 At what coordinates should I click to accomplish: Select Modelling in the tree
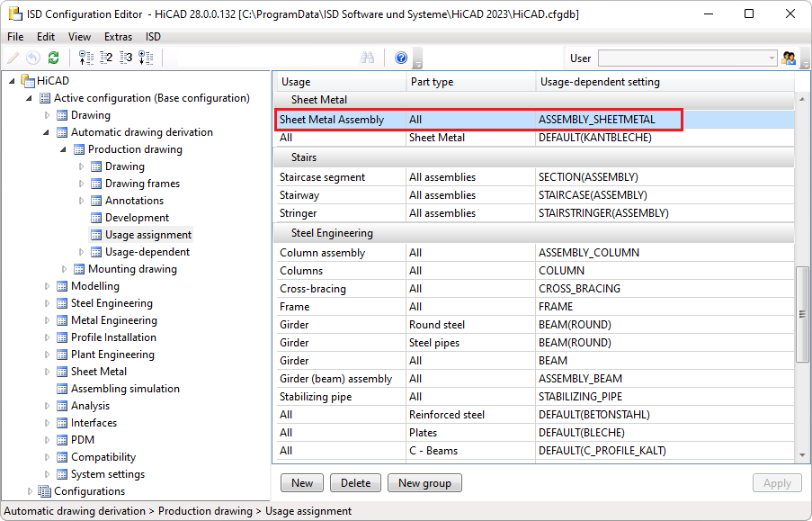click(x=94, y=286)
